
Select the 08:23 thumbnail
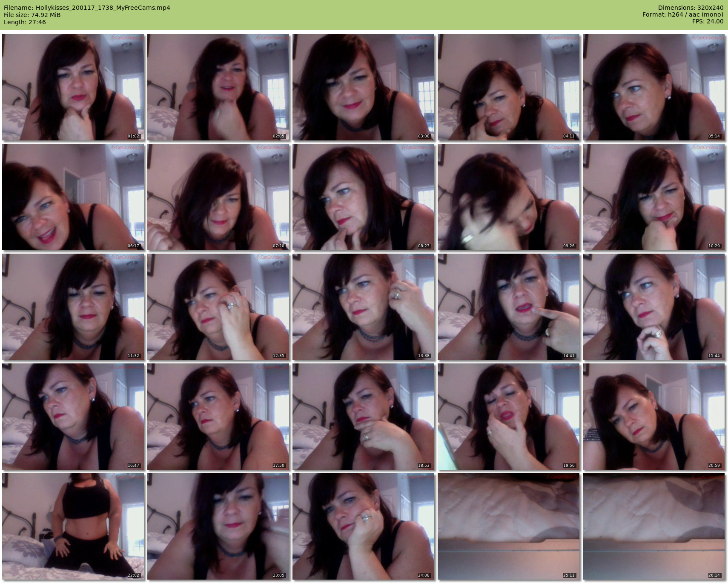(x=364, y=197)
